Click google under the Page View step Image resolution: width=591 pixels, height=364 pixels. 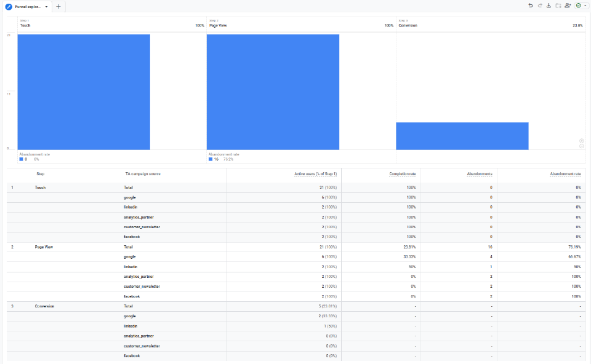[x=130, y=257]
